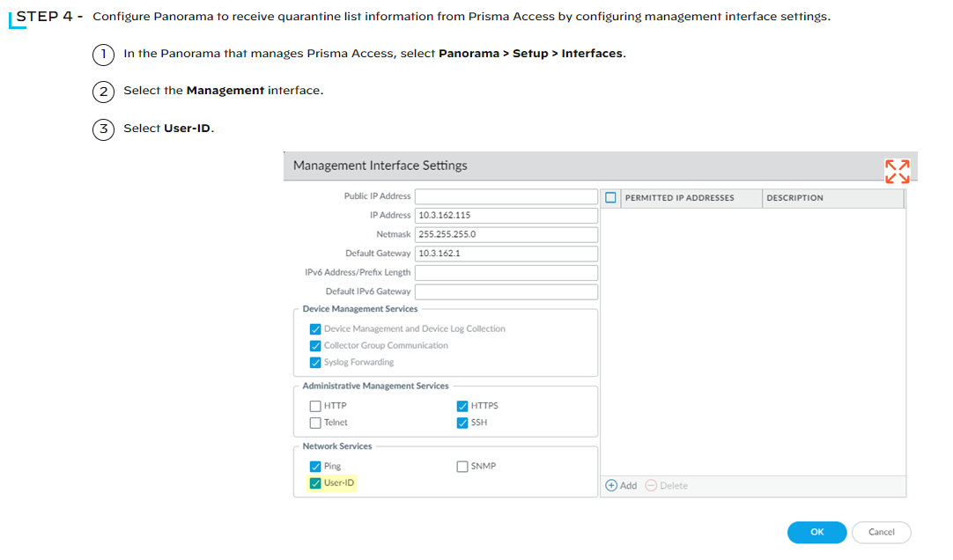Image resolution: width=953 pixels, height=560 pixels.
Task: Click the Add plus icon
Action: tap(611, 485)
